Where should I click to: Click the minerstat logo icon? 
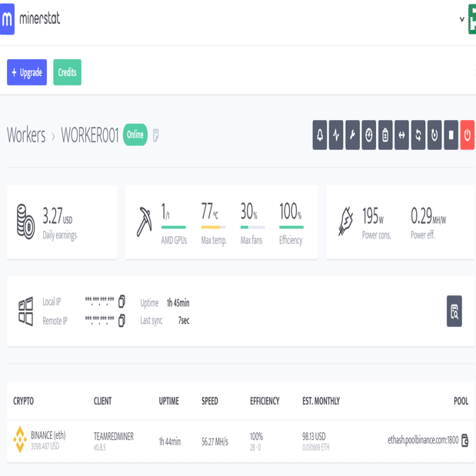(x=7, y=18)
